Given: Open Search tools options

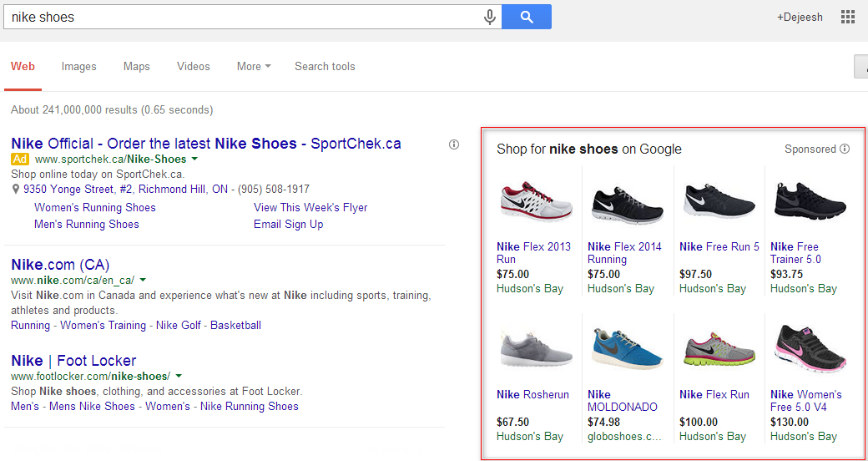Looking at the screenshot, I should pyautogui.click(x=325, y=67).
